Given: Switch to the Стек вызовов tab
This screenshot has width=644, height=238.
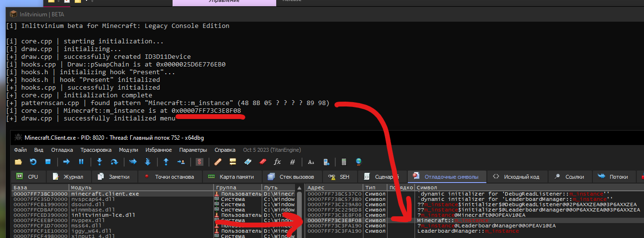Looking at the screenshot, I should [x=292, y=177].
